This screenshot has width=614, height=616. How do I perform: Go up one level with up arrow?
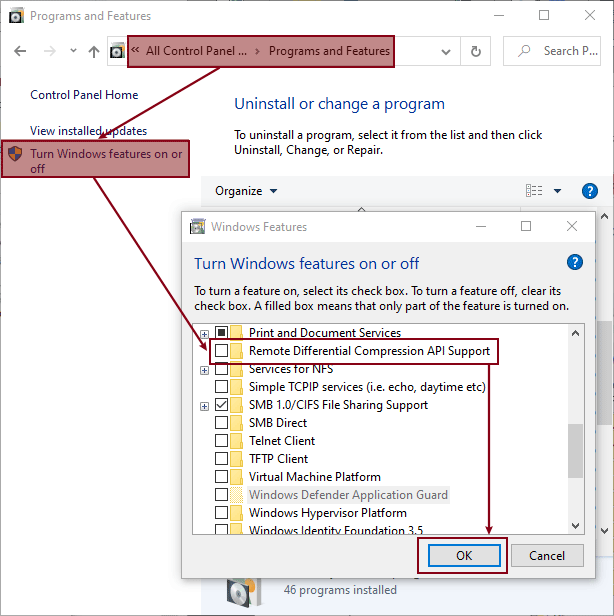[x=94, y=51]
